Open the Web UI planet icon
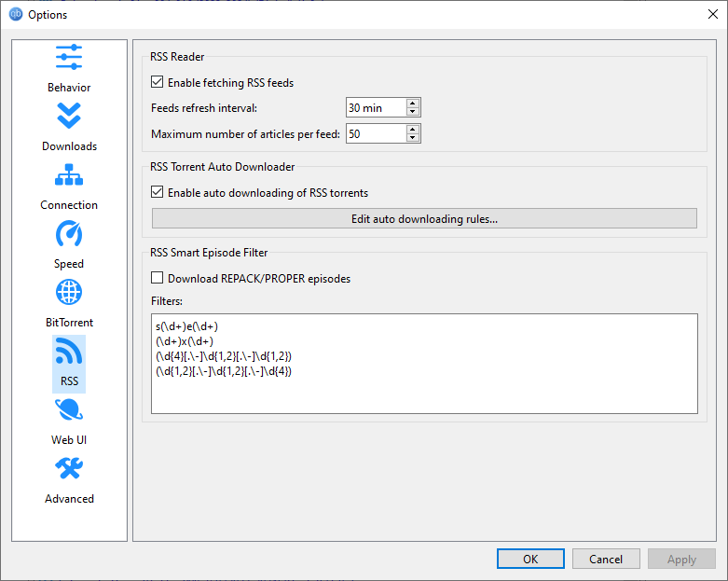Viewport: 728px width, 581px height. pyautogui.click(x=69, y=410)
